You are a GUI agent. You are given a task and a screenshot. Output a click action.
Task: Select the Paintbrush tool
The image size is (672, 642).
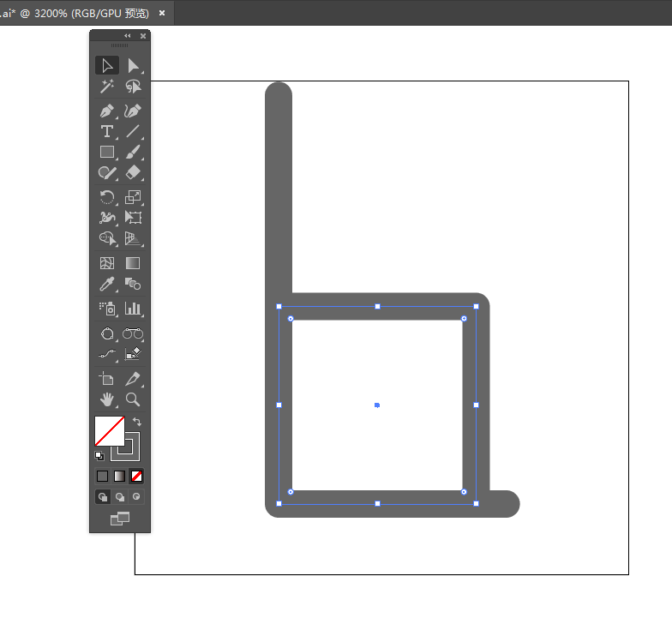(133, 152)
